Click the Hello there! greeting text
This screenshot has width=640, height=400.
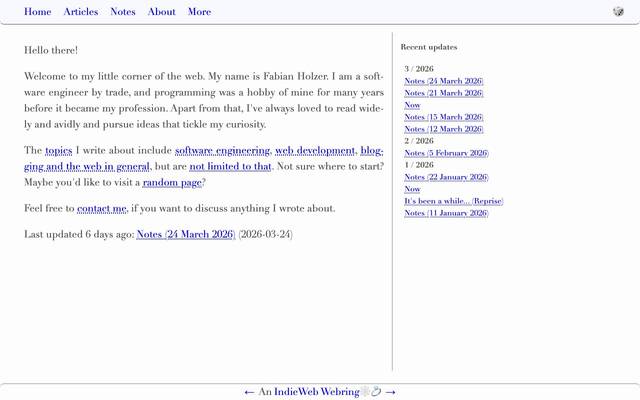pos(51,50)
